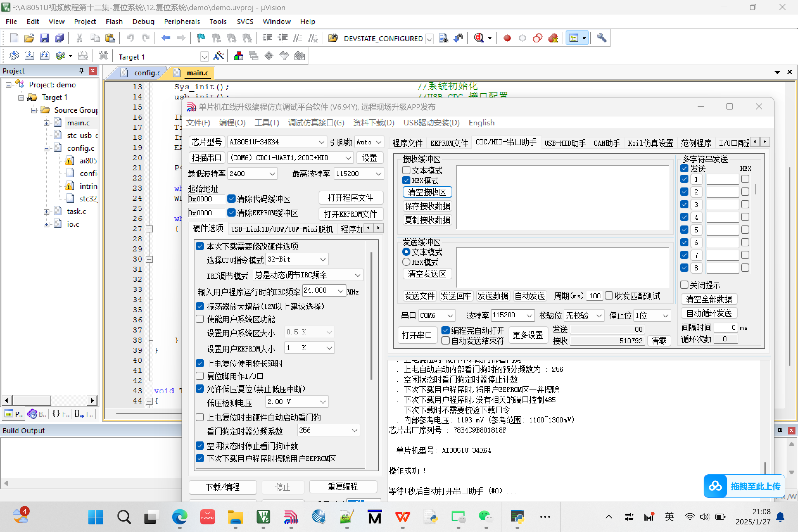This screenshot has height=532, width=798.
Task: Click the Save icon in uVision toolbar
Action: click(44, 38)
